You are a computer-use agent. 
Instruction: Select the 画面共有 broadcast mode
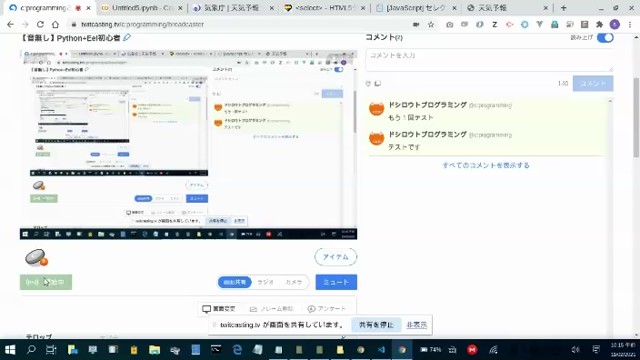[235, 282]
